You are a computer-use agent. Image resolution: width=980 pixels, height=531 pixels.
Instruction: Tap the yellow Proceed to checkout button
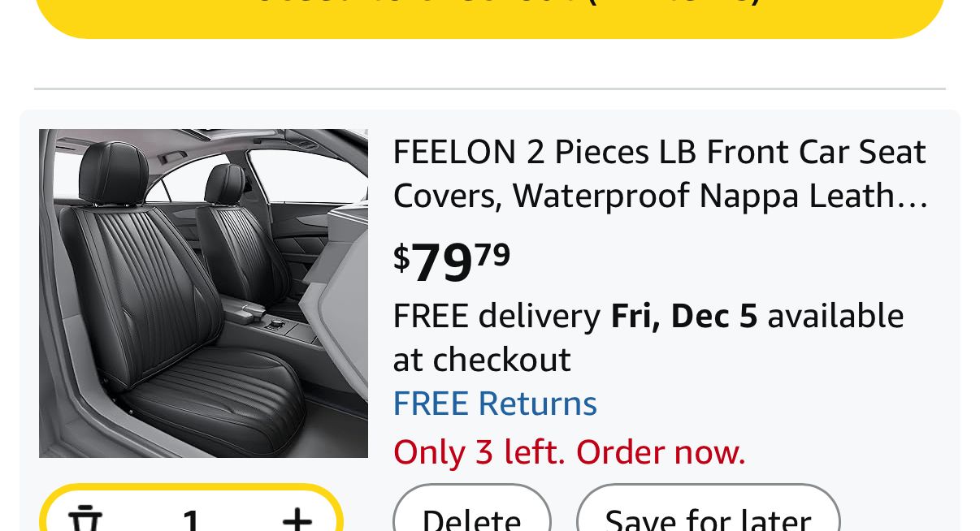coord(490,12)
